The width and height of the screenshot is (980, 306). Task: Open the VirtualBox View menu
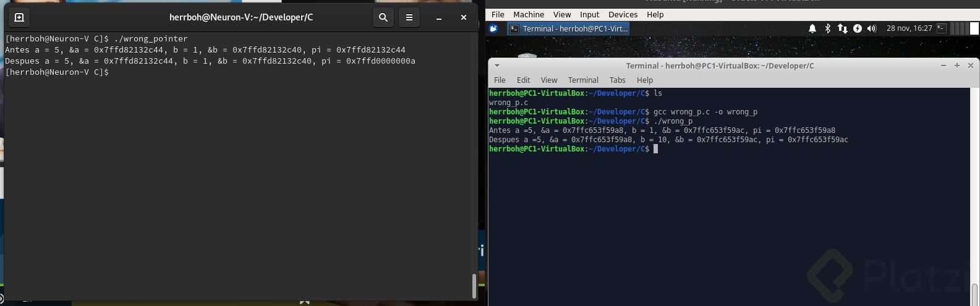pyautogui.click(x=562, y=14)
